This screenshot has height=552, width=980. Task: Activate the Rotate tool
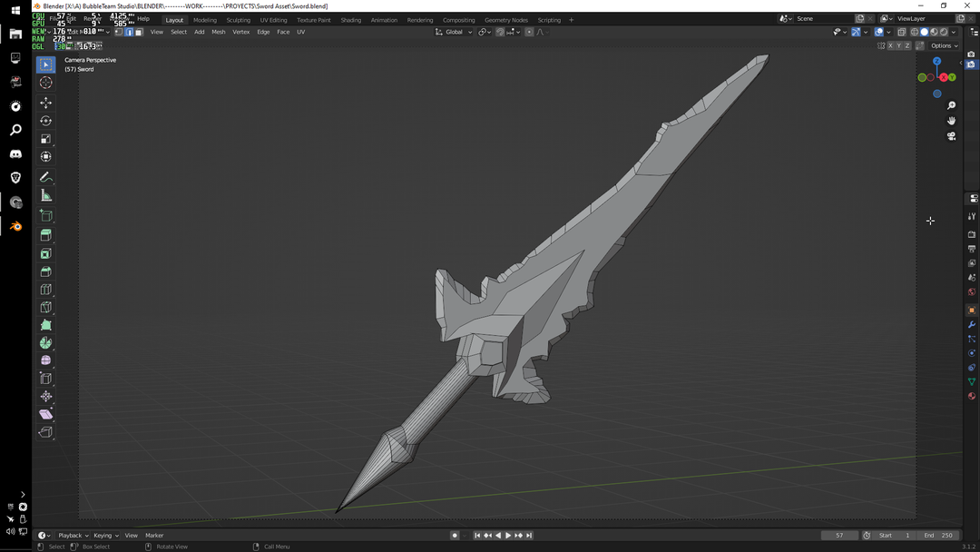pos(45,120)
